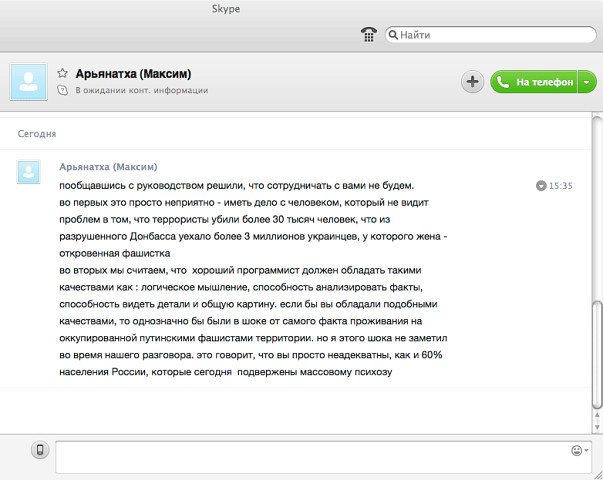Screen dimensions: 603x480
Task: Call the contact via На телефон button
Action: tap(535, 82)
